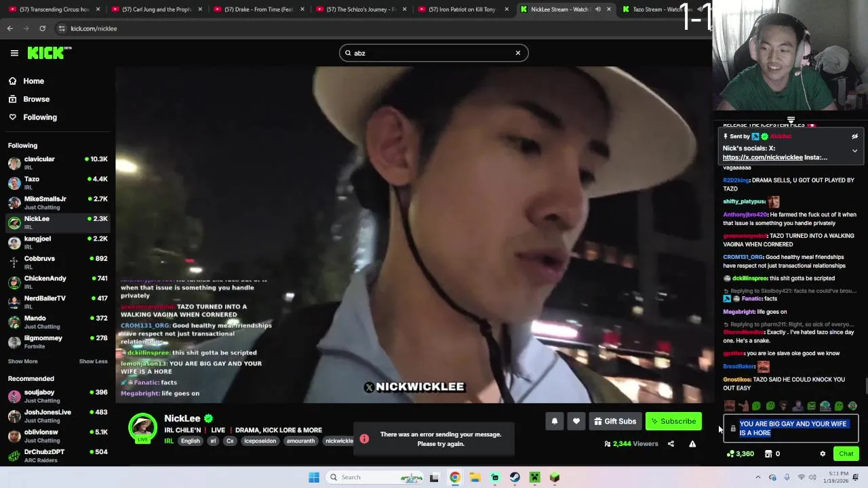Viewport: 868px width, 488px height.
Task: Select NerdBallerTV in the Following list
Action: point(58,302)
